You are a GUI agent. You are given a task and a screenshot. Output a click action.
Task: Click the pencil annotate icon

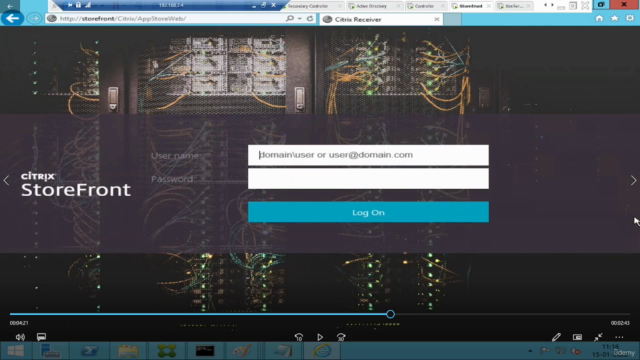point(556,337)
